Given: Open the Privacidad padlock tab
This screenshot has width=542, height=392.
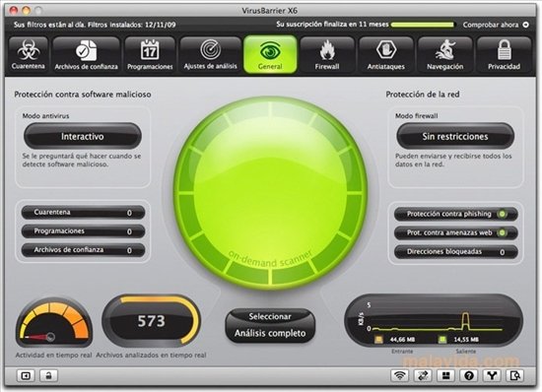Looking at the screenshot, I should tap(504, 55).
